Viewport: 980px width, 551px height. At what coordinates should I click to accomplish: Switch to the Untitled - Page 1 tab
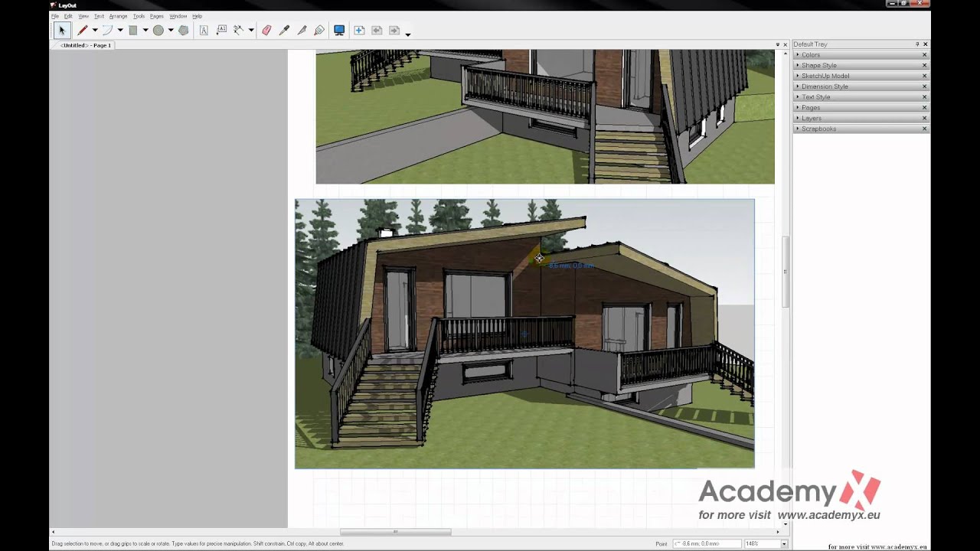[x=86, y=45]
